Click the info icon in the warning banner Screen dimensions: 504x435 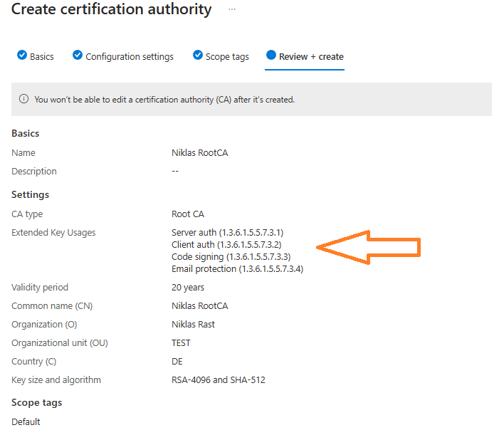23,100
